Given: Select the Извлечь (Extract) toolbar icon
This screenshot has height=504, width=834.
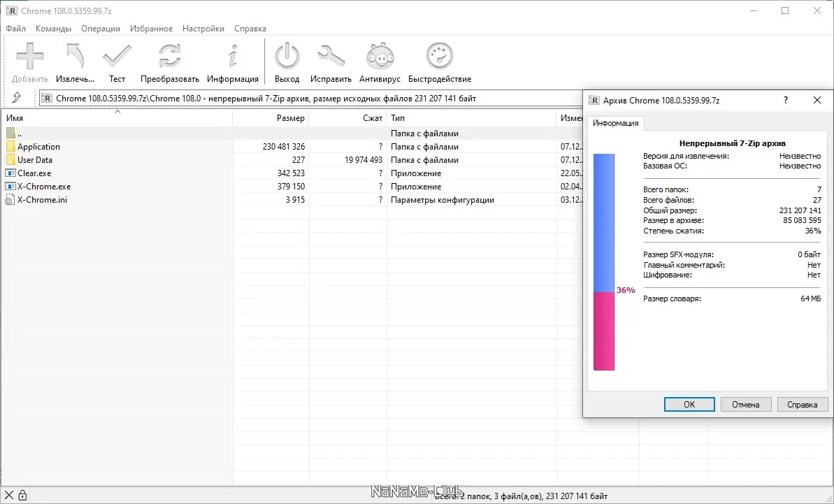Looking at the screenshot, I should click(74, 56).
